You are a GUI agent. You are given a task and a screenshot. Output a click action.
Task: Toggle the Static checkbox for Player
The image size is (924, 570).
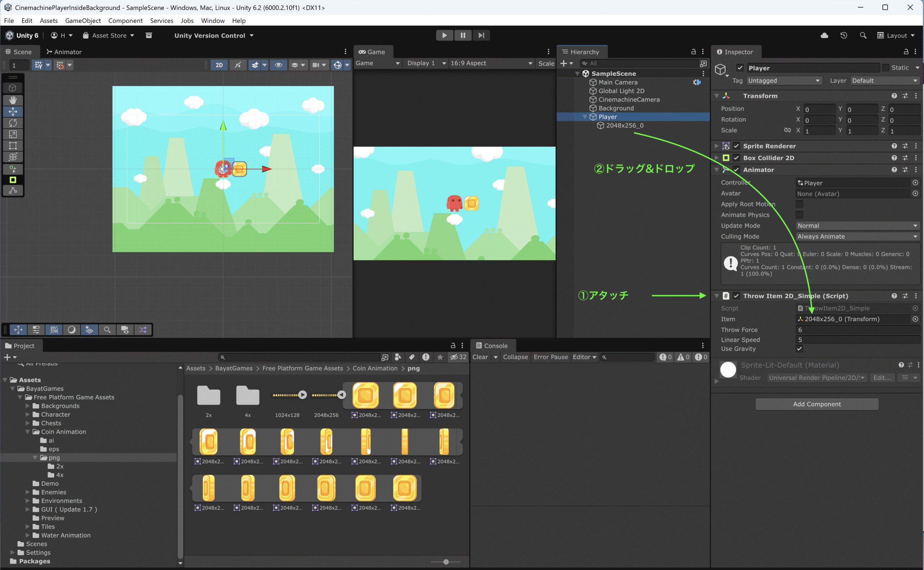pyautogui.click(x=885, y=68)
